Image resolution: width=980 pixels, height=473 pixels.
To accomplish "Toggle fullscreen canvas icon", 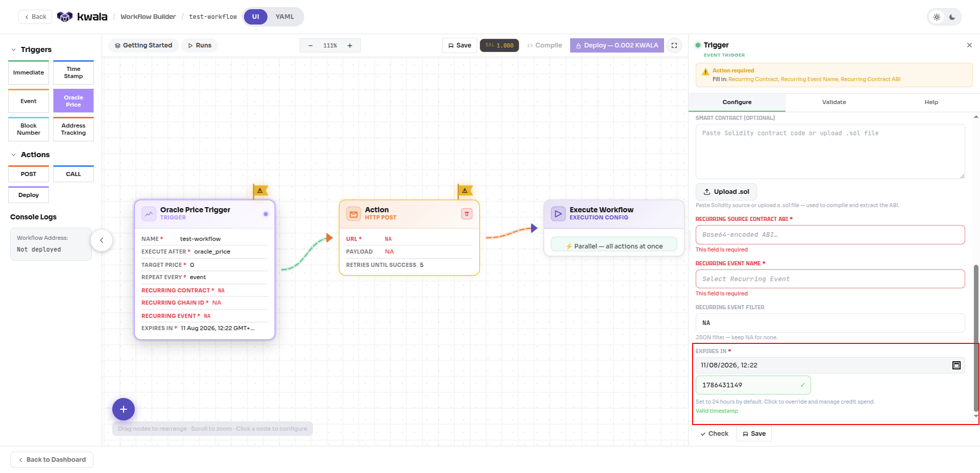I will [x=674, y=45].
